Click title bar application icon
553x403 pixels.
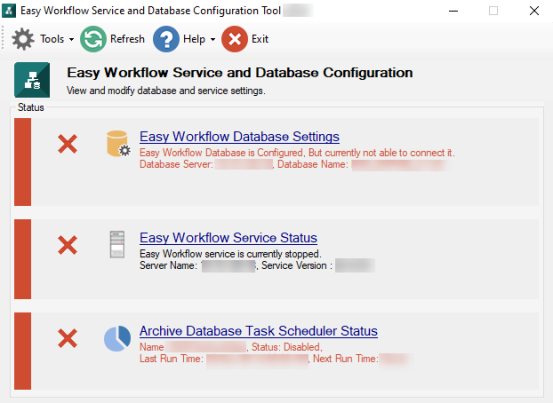(x=9, y=11)
